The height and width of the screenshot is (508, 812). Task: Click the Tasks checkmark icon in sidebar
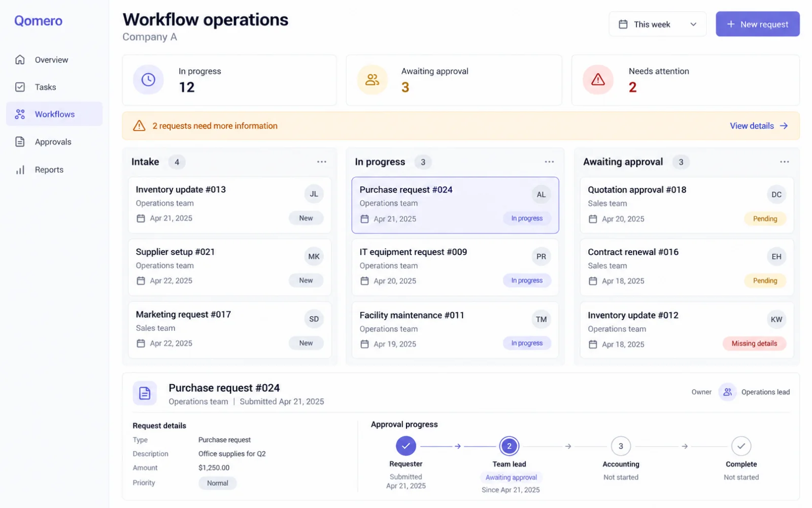(x=20, y=87)
